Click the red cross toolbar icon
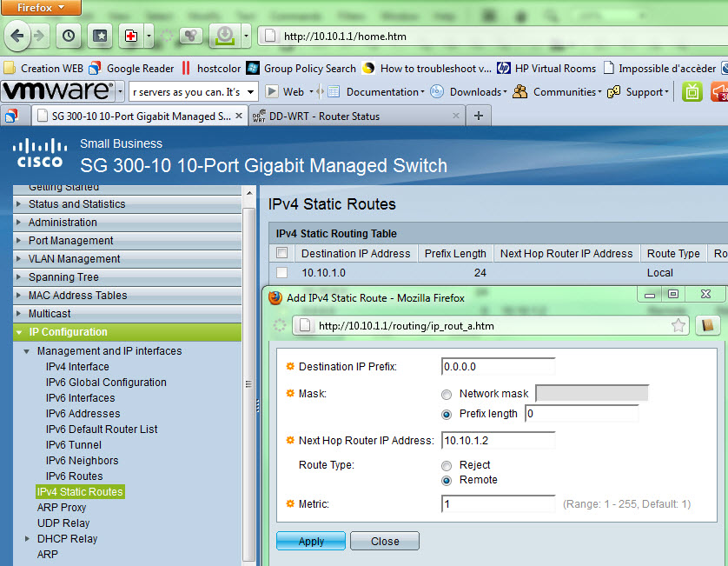Viewport: 728px width, 566px height. pyautogui.click(x=131, y=36)
